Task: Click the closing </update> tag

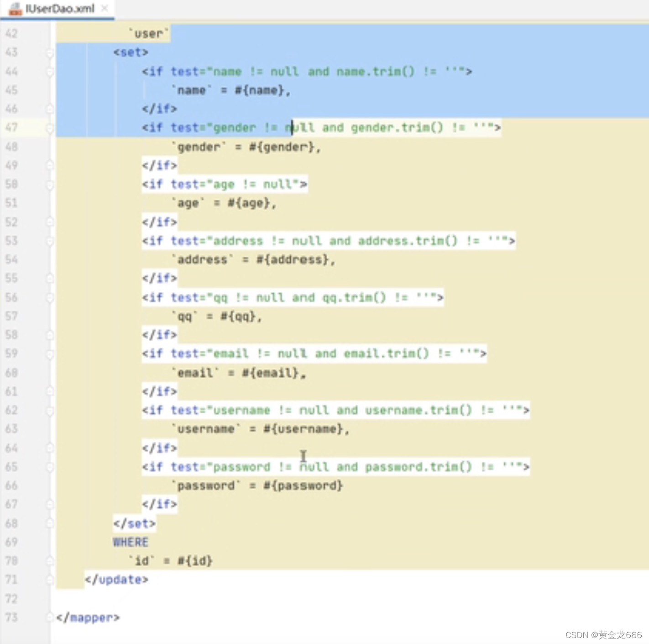Action: (117, 580)
